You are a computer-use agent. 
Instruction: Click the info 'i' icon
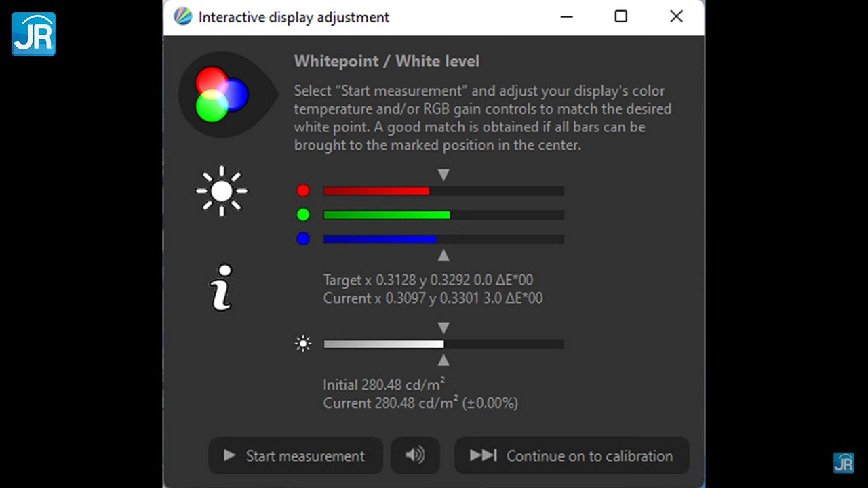222,287
